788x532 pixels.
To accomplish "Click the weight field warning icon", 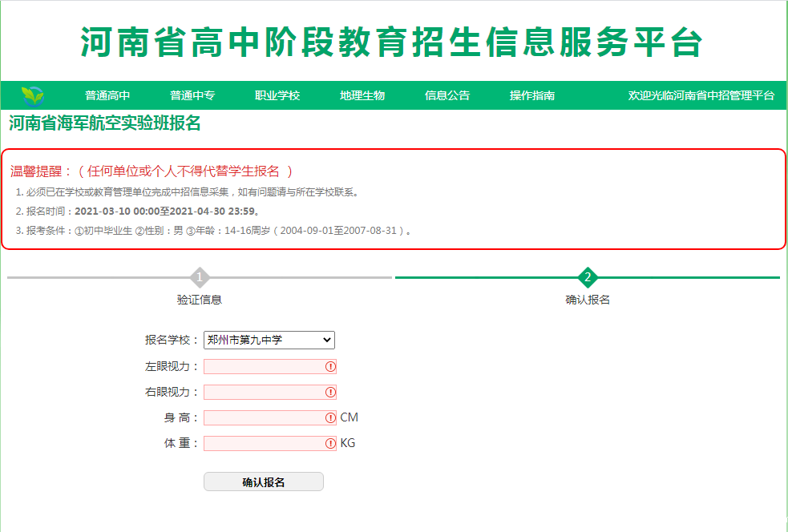I will pos(329,444).
